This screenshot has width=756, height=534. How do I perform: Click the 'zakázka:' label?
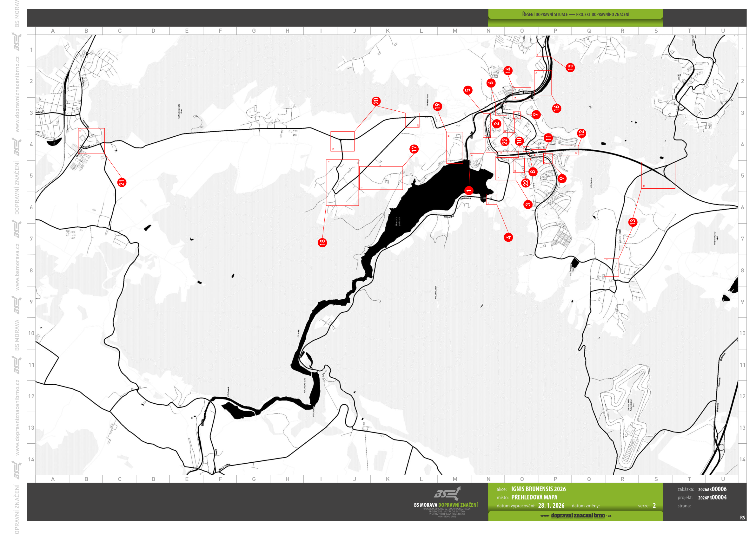tap(686, 490)
